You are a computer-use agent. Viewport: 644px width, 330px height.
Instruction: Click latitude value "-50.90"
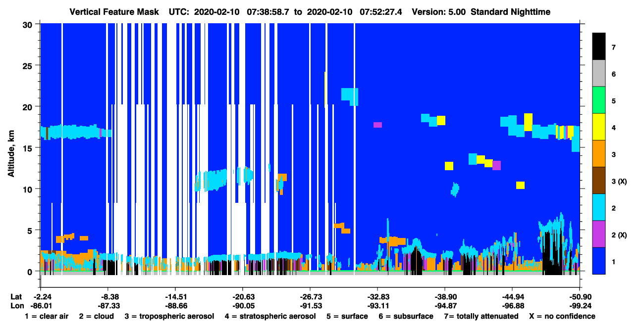click(580, 297)
